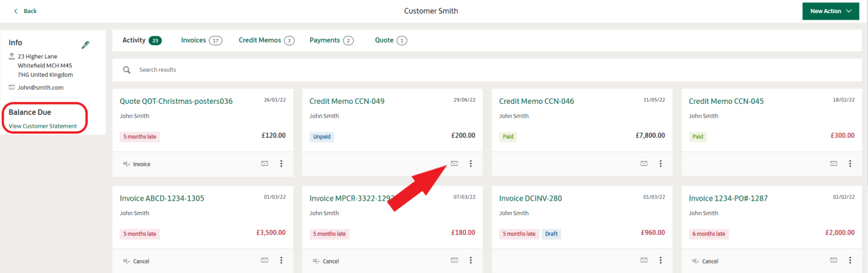Click the Back arrow icon
Image resolution: width=868 pixels, height=273 pixels.
16,11
